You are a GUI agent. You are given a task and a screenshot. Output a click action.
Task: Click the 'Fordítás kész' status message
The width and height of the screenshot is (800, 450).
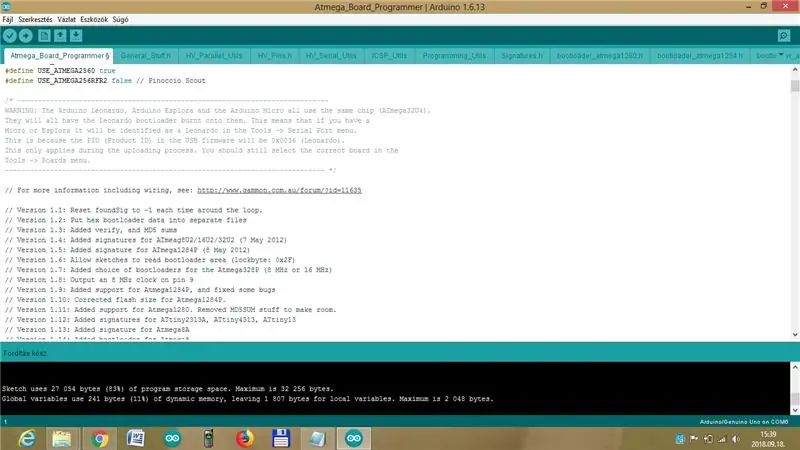(25, 353)
